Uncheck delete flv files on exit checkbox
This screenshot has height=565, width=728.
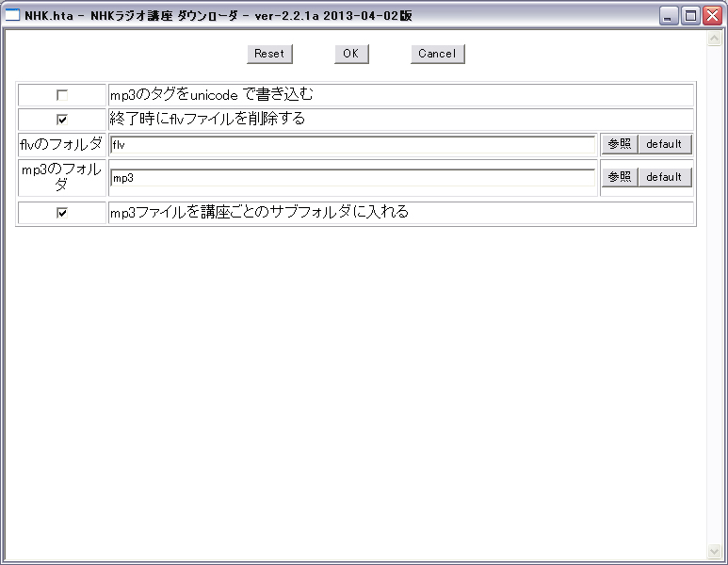(62, 120)
